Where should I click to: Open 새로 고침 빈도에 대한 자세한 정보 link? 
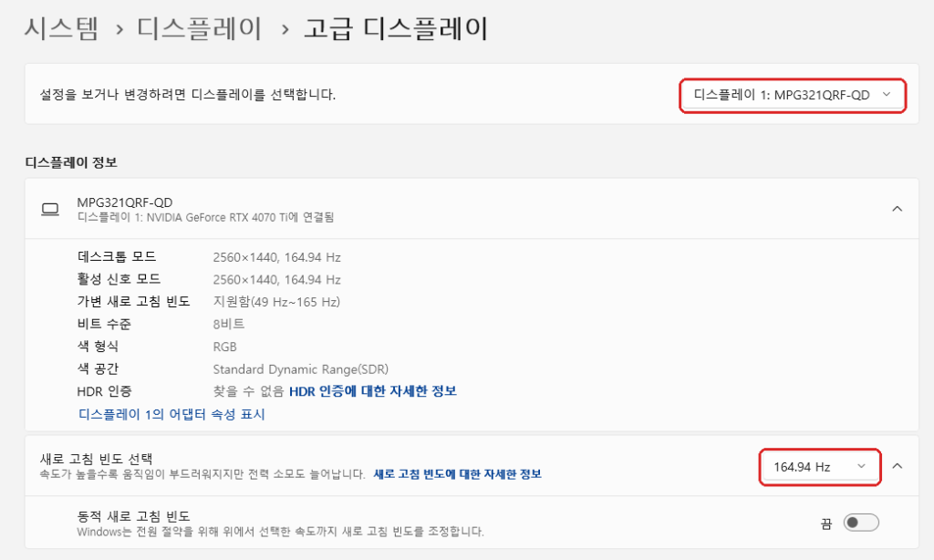(458, 474)
